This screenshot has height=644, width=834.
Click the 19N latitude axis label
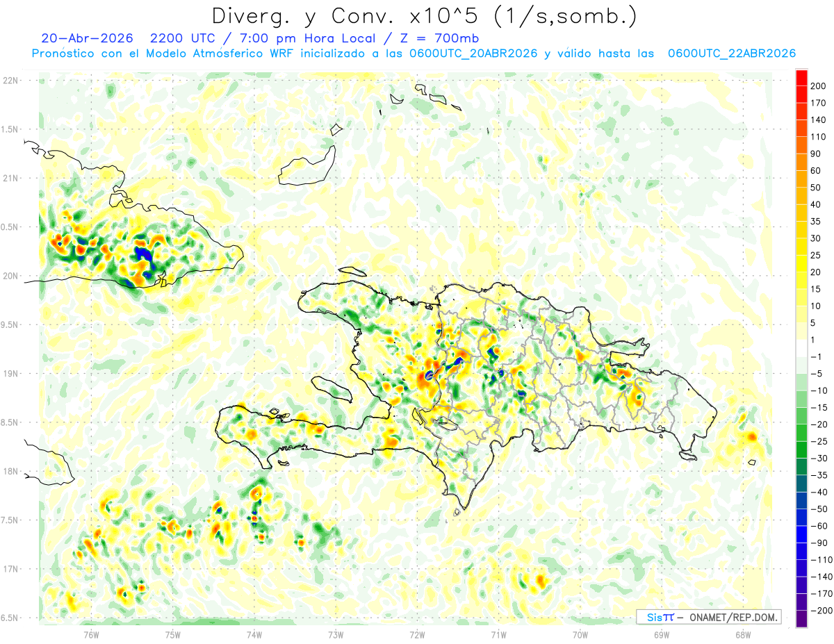coord(10,373)
